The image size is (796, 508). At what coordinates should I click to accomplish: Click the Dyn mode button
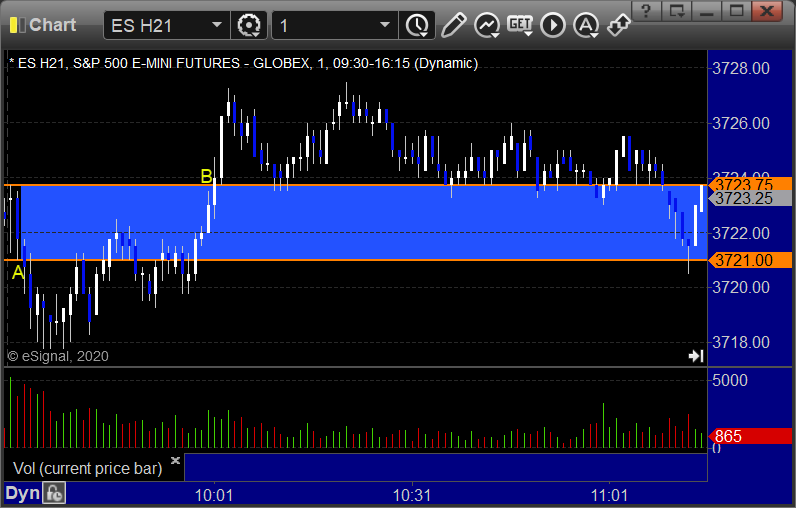[x=22, y=493]
